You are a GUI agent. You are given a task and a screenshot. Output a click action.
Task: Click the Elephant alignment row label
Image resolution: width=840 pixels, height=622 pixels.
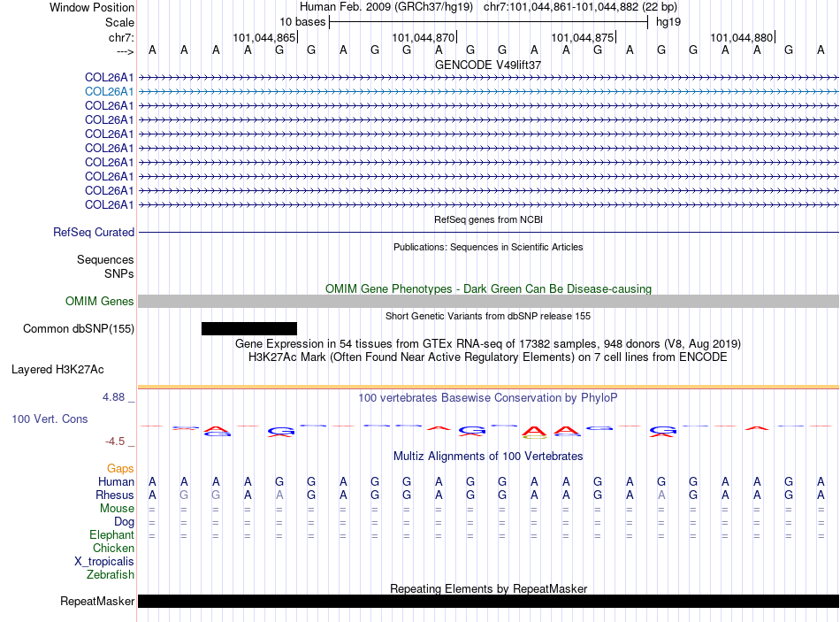[x=111, y=534]
